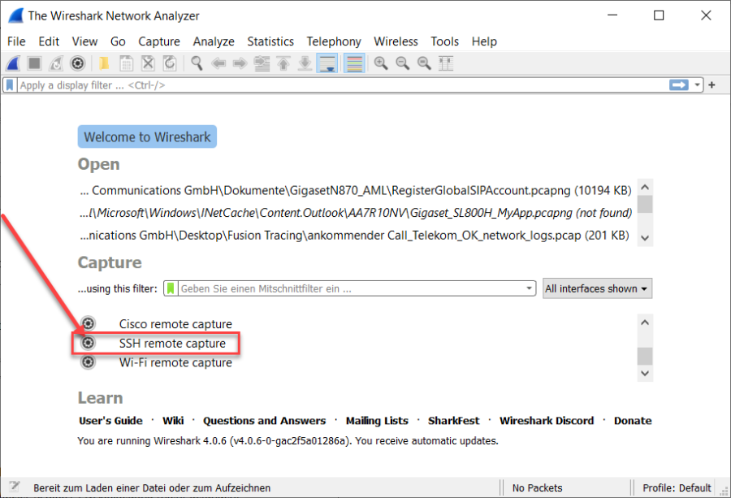
Task: Open the Go menu
Action: point(117,42)
